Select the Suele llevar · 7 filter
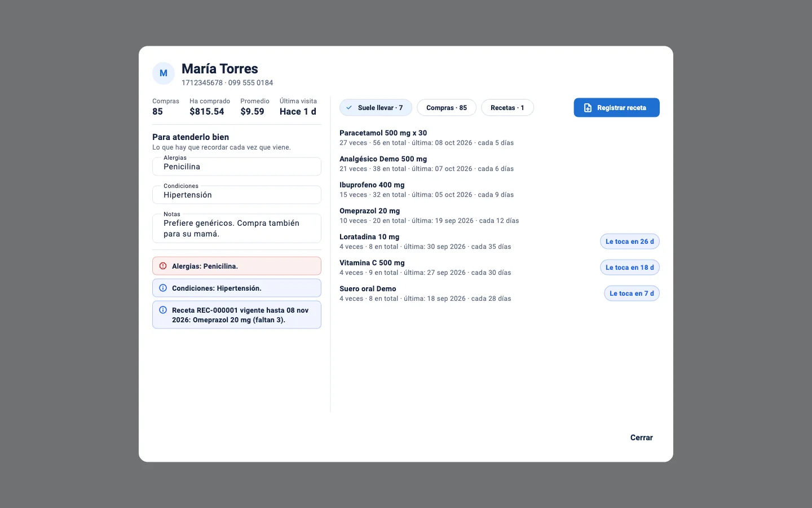Viewport: 812px width, 508px height. [x=376, y=108]
